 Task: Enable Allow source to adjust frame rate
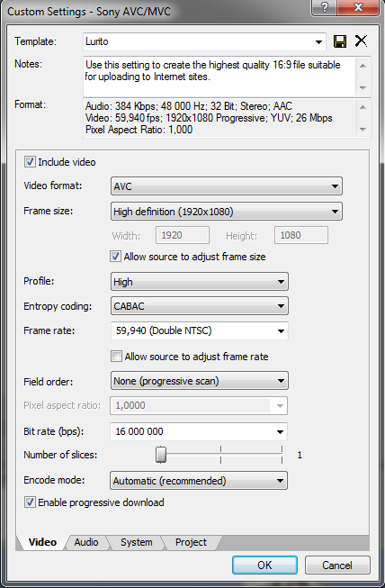(116, 357)
